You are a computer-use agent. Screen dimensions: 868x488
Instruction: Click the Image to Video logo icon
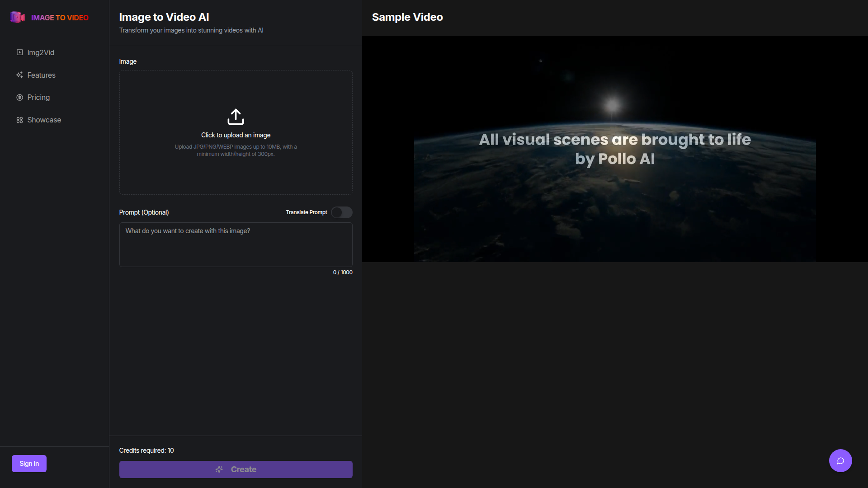pos(17,17)
